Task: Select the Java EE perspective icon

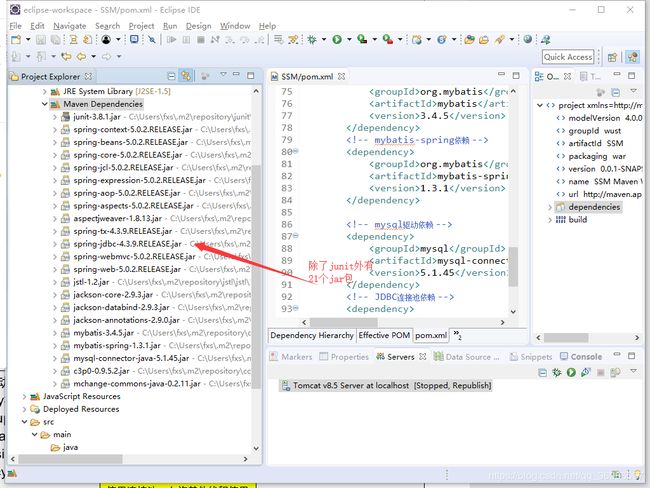Action: (633, 57)
